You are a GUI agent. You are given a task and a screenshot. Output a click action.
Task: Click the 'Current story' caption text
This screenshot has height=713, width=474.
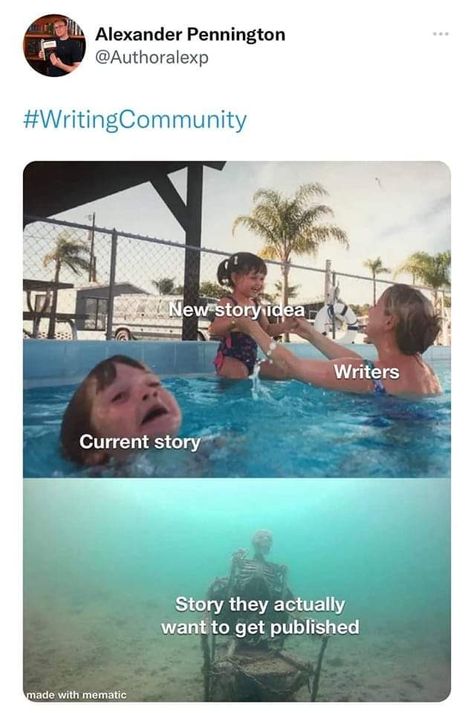[x=140, y=442]
